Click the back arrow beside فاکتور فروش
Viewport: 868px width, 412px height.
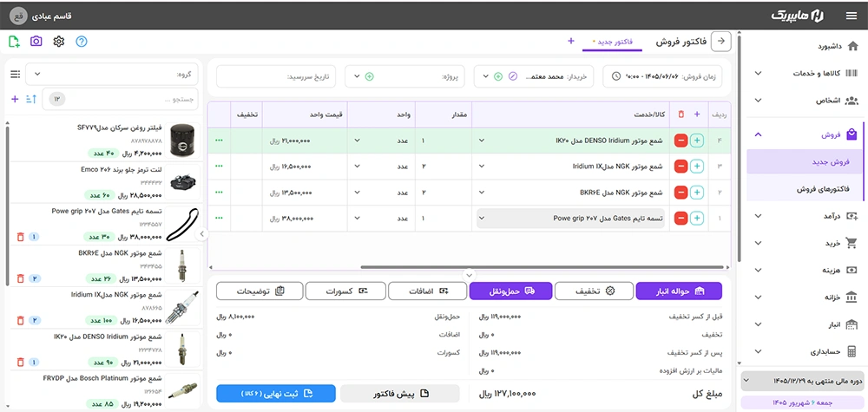coord(720,41)
